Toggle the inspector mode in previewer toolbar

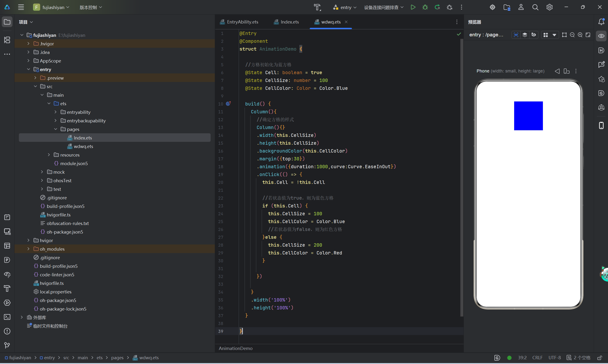pos(516,35)
